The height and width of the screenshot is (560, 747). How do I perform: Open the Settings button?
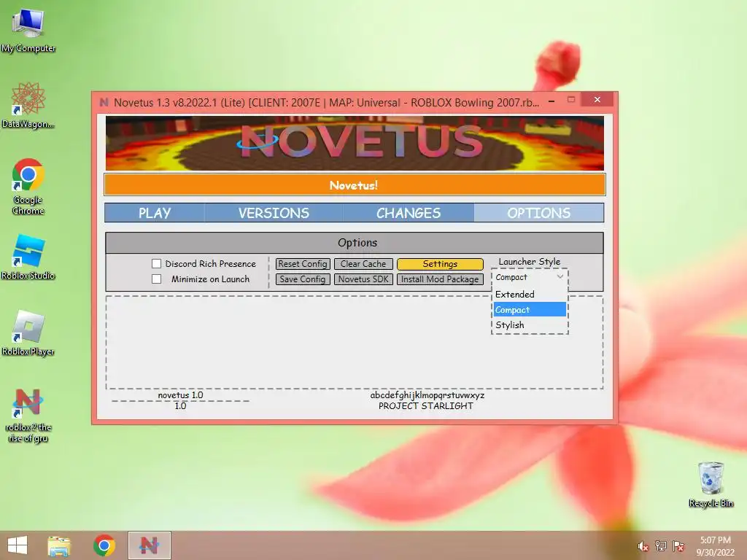(440, 264)
